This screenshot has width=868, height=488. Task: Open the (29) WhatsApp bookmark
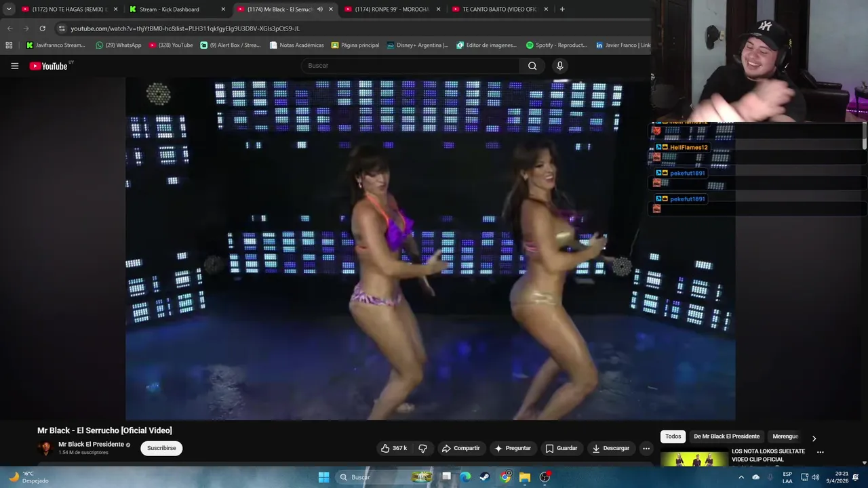[119, 45]
